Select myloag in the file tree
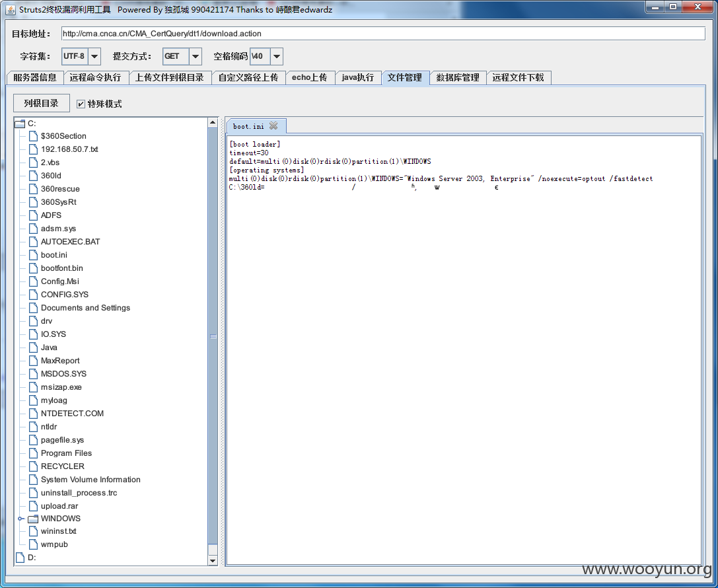This screenshot has height=588, width=718. [54, 400]
